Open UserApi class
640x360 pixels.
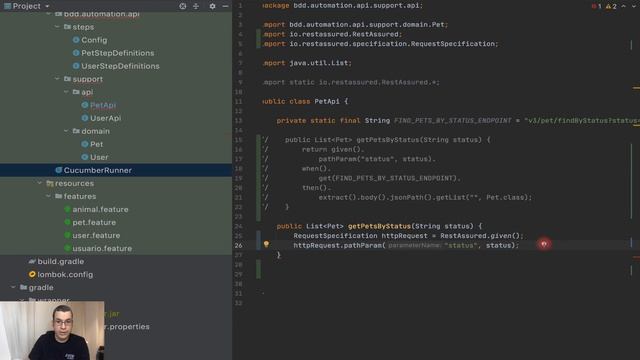pyautogui.click(x=105, y=118)
